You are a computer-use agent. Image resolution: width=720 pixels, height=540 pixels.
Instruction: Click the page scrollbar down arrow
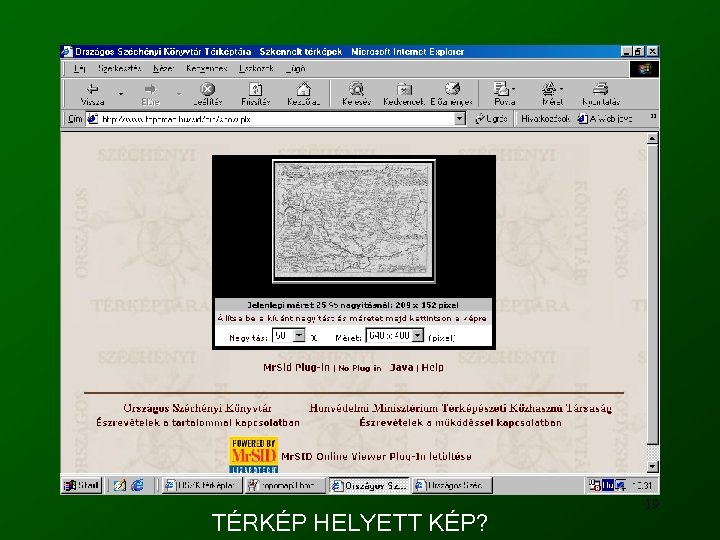point(652,467)
